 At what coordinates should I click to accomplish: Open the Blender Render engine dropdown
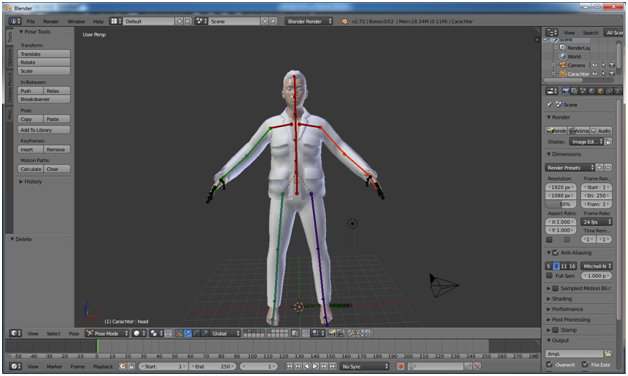tap(308, 21)
